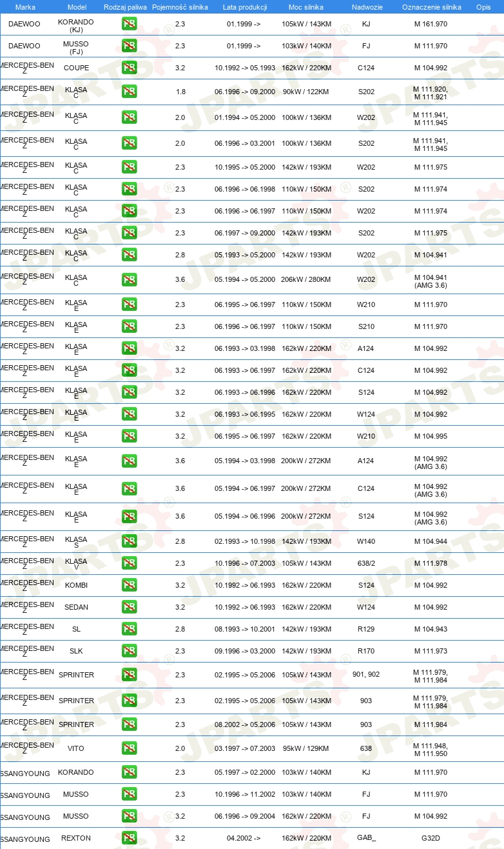
Task: Select body code W140
Action: click(366, 541)
